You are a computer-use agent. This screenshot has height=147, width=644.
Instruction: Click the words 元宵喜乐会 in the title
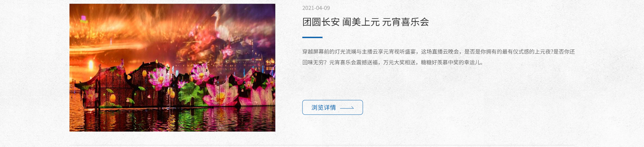406,22
